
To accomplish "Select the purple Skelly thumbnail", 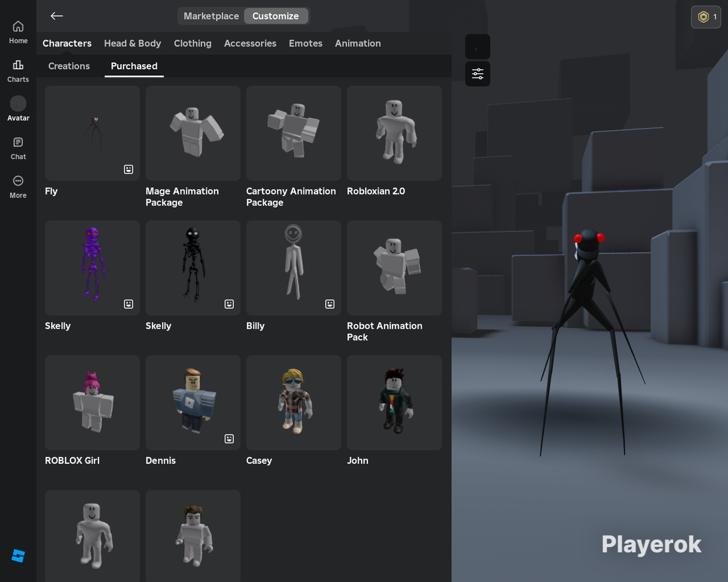I will [x=92, y=268].
